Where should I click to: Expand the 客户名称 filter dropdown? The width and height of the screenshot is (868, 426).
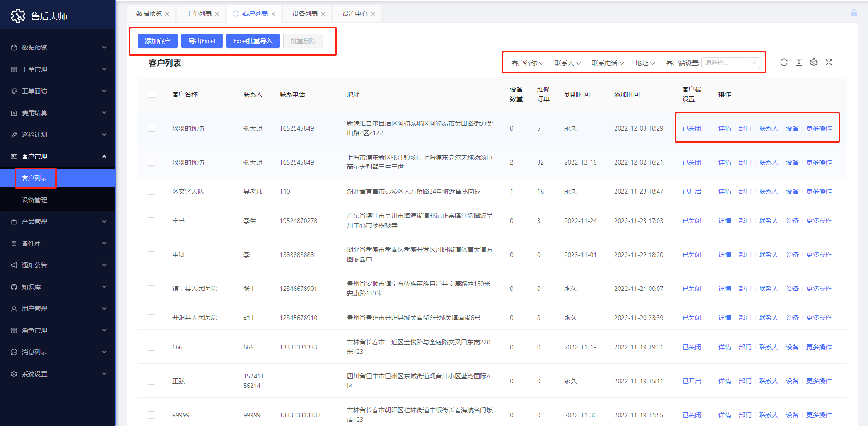pos(527,63)
